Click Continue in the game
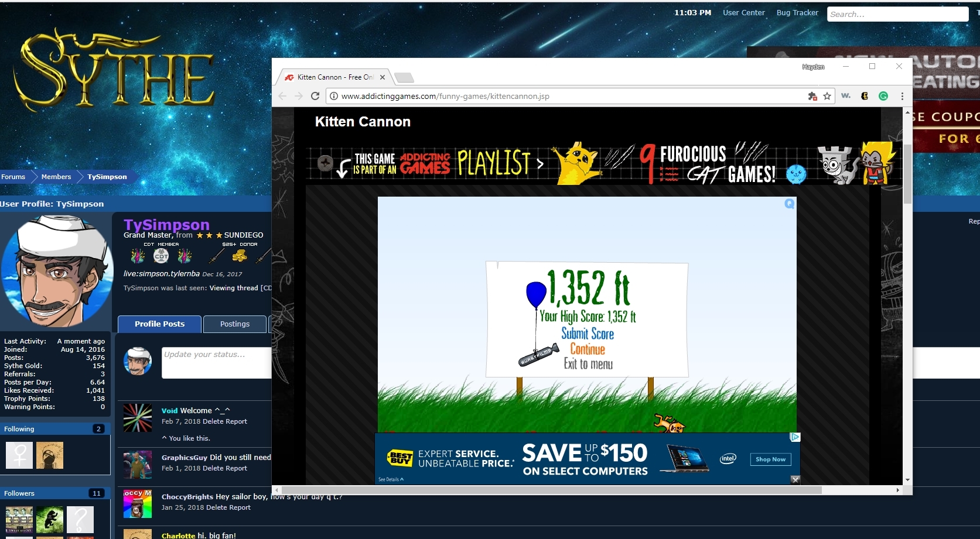Image resolution: width=980 pixels, height=539 pixels. 588,349
